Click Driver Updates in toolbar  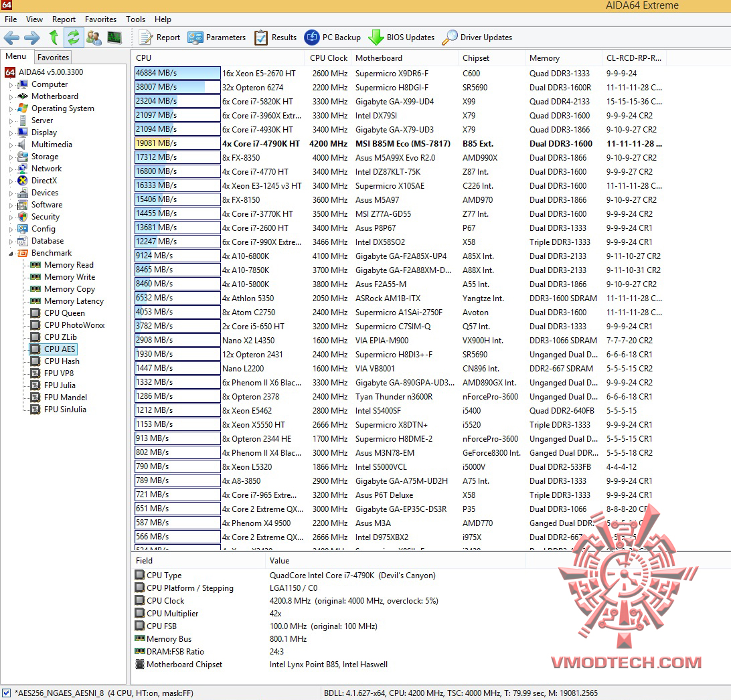click(477, 37)
